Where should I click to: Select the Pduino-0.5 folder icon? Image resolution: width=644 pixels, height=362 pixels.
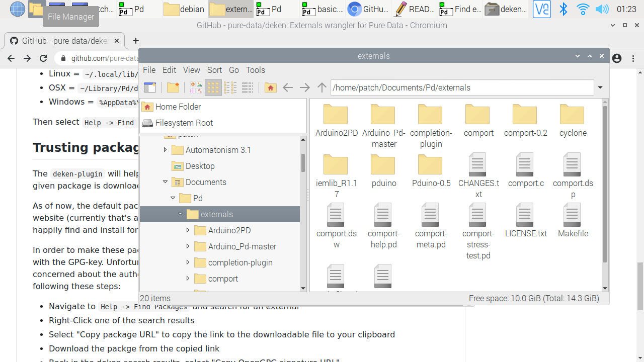(430, 165)
